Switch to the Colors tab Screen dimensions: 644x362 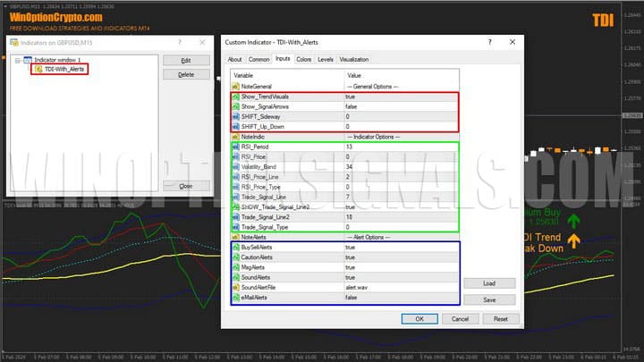tap(304, 59)
